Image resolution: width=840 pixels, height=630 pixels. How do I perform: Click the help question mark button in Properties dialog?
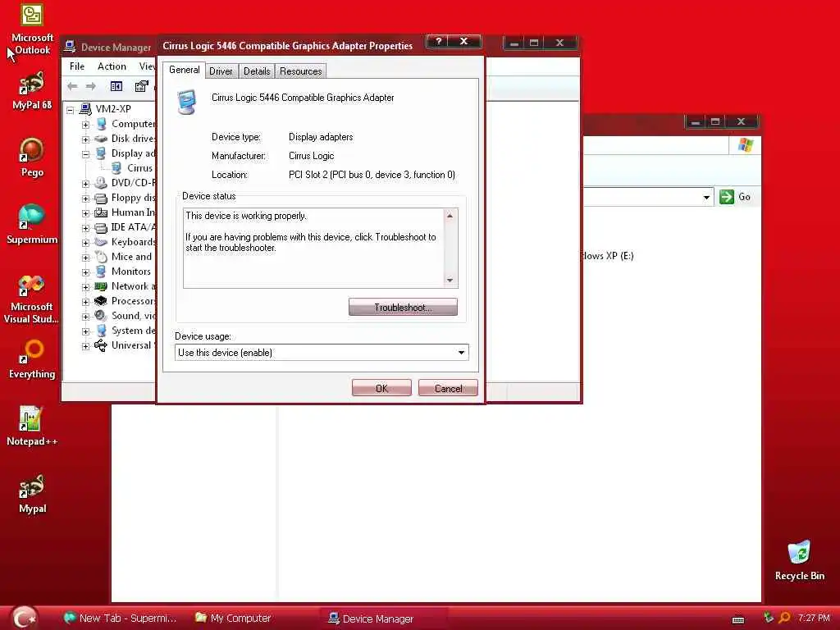click(x=439, y=41)
